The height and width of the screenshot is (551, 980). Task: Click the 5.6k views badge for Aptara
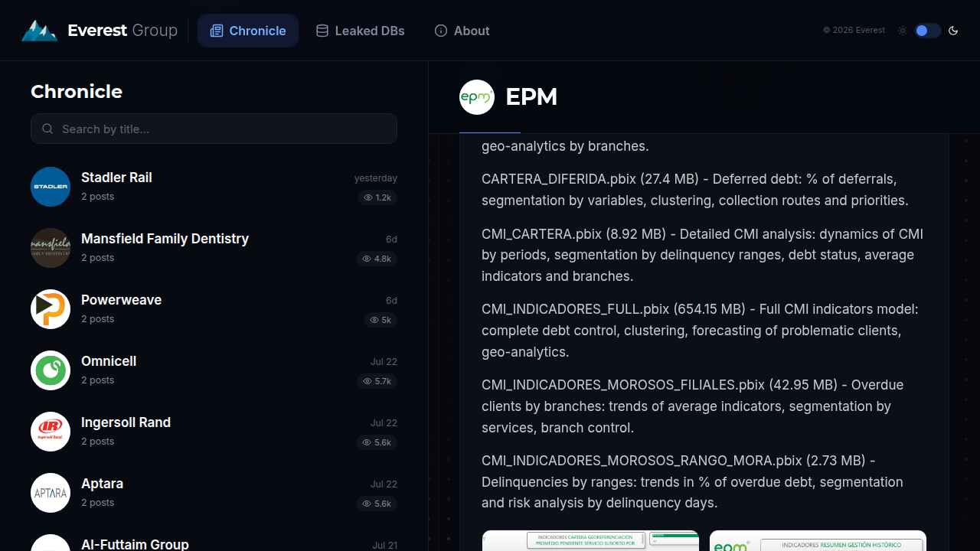coord(377,504)
